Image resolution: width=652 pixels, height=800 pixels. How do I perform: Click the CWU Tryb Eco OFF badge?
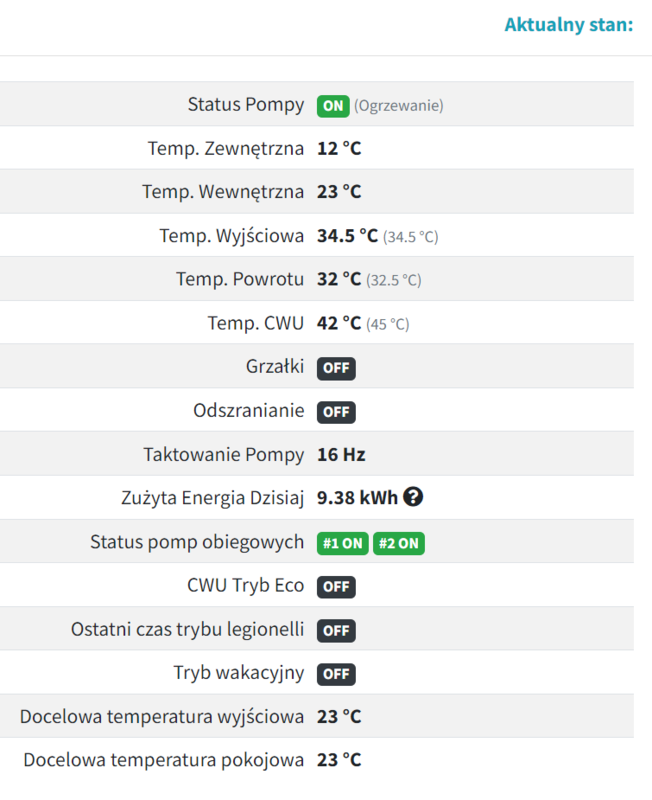336,587
